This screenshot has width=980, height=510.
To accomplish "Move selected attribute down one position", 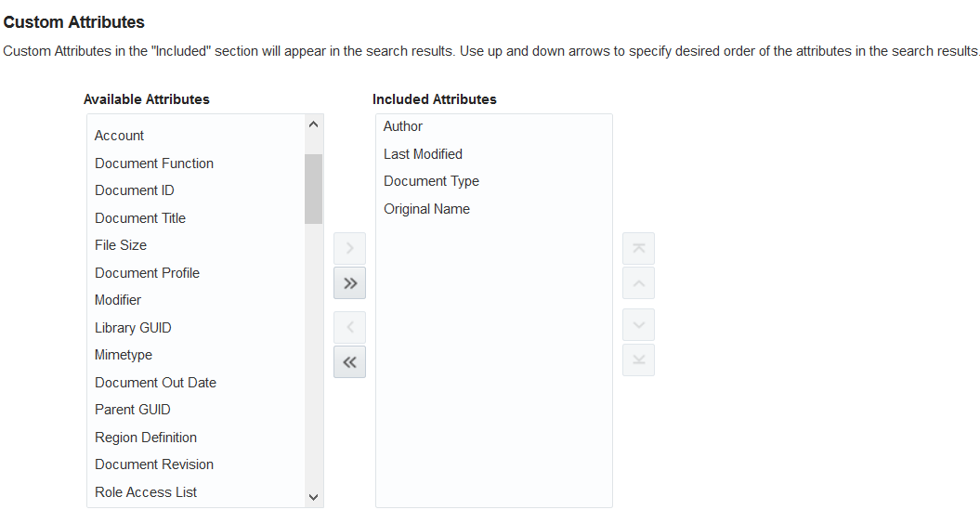I will point(638,325).
